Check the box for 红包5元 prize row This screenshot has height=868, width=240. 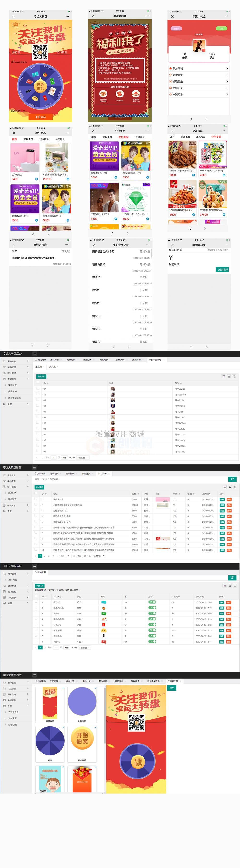coord(36,624)
